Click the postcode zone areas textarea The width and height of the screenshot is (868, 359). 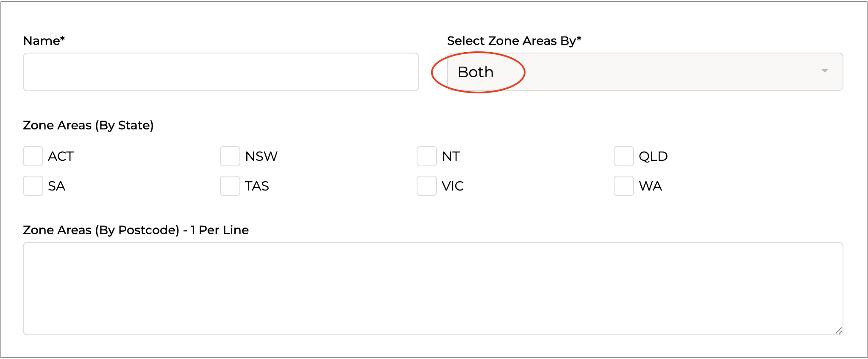coord(433,289)
